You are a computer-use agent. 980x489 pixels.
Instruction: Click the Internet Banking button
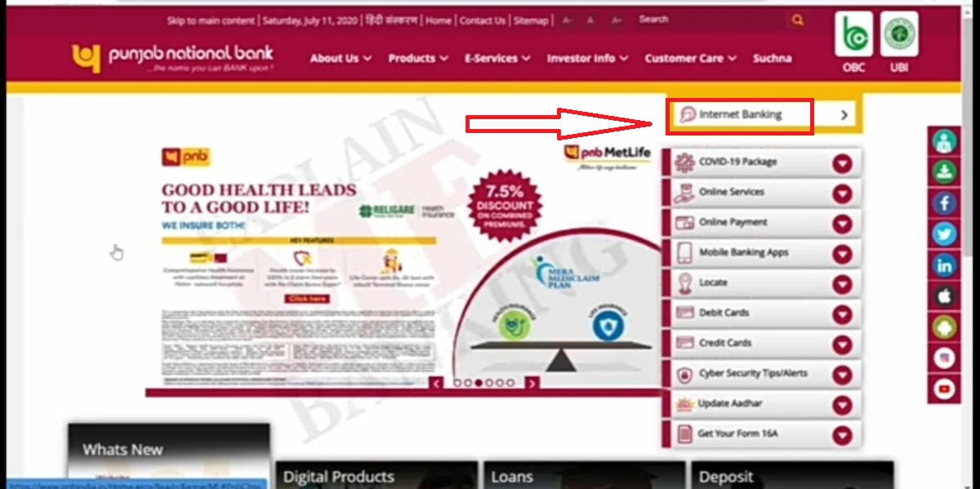740,115
